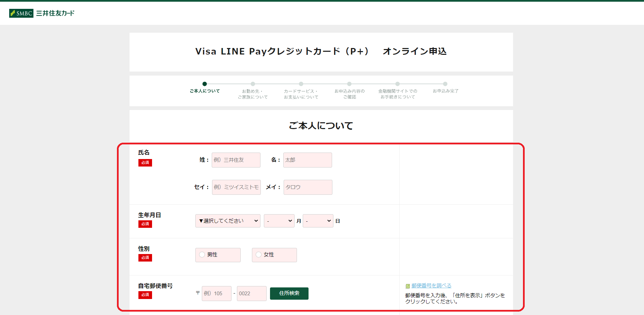Focus the first postal code field
This screenshot has height=315, width=644.
216,294
